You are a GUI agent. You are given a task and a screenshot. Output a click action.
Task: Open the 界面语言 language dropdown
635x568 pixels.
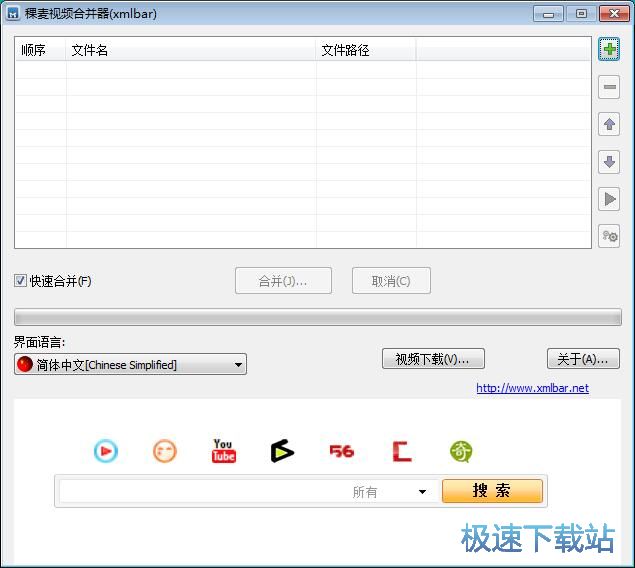click(x=130, y=364)
